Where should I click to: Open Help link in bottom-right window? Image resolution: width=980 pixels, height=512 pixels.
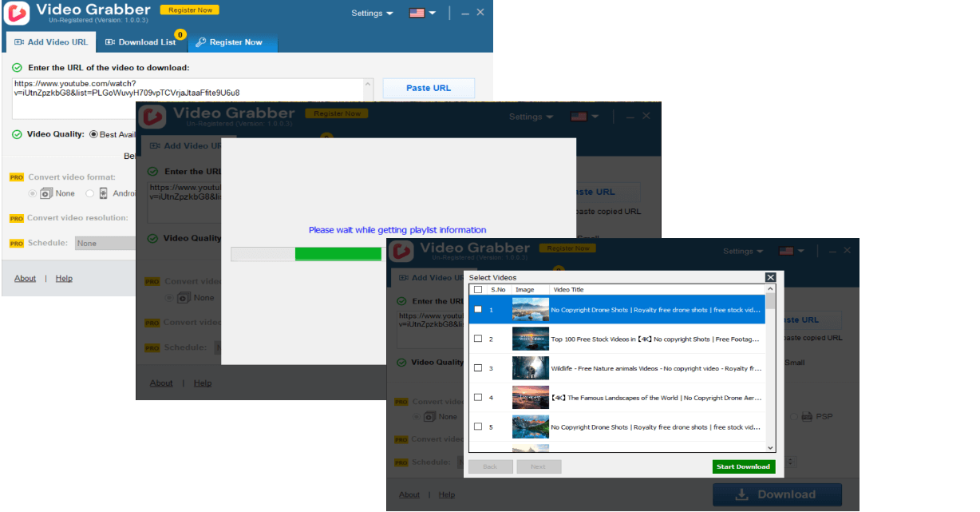click(x=447, y=494)
